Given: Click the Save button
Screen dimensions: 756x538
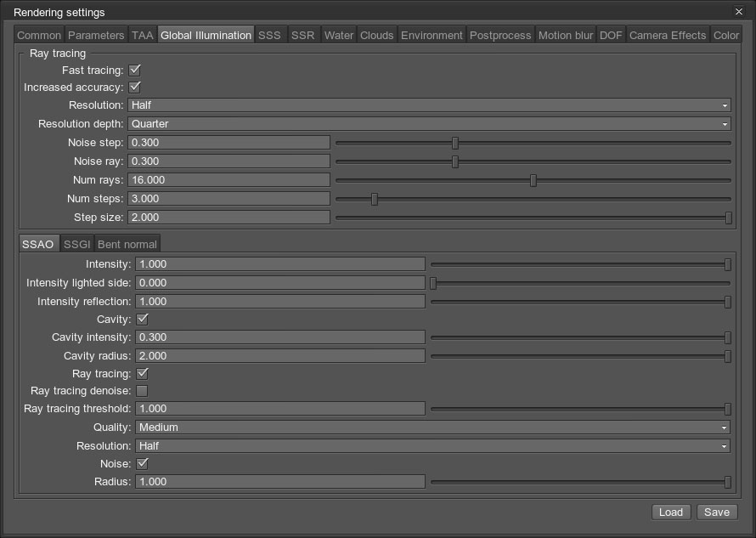Looking at the screenshot, I should coord(717,512).
